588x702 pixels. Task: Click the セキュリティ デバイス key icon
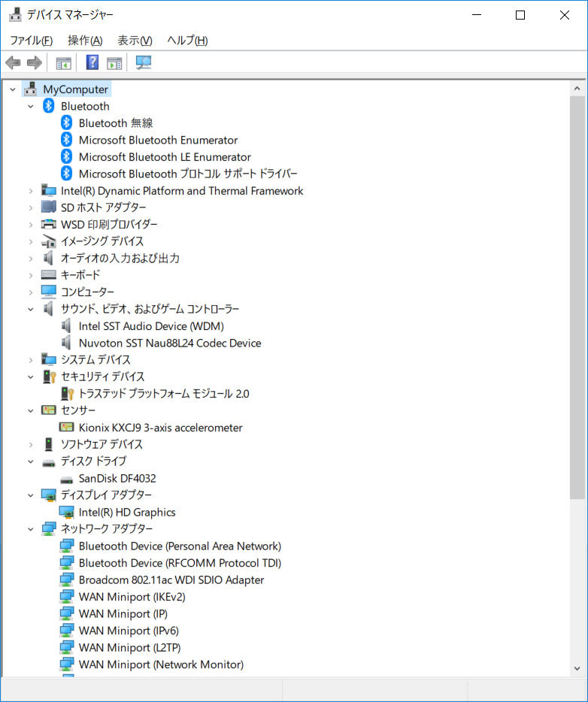point(49,377)
